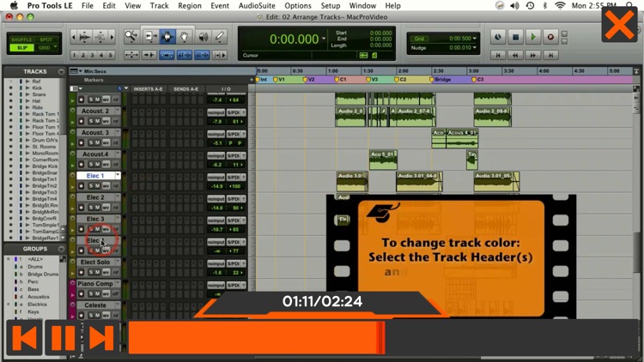This screenshot has width=644, height=362.
Task: Click the Piano Comp track name
Action: click(x=95, y=284)
